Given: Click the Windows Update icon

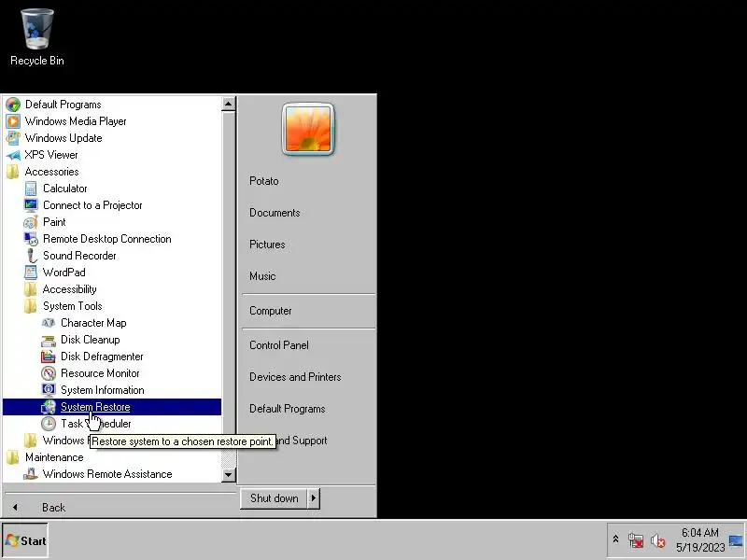Looking at the screenshot, I should [x=13, y=138].
